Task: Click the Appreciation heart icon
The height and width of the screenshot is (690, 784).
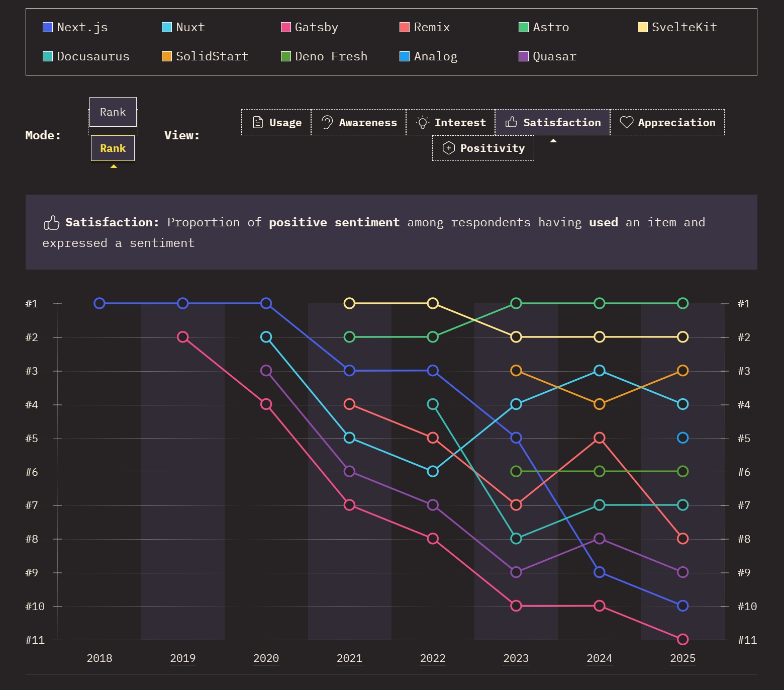Action: (x=626, y=122)
